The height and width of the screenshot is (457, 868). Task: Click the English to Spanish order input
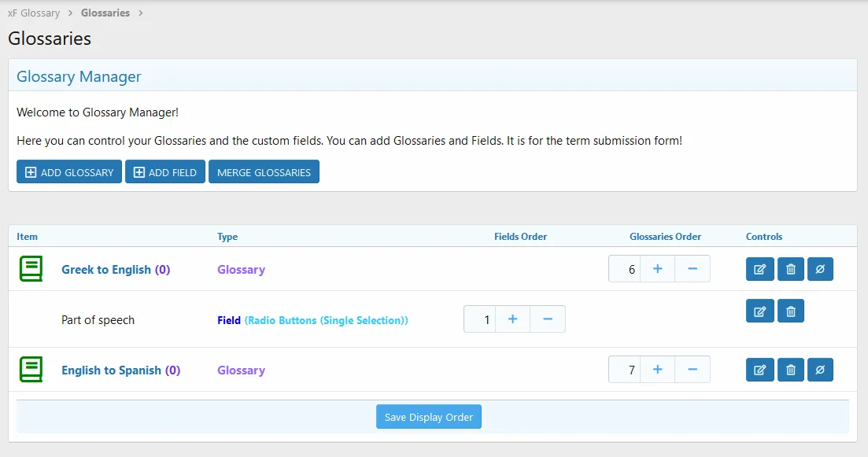click(x=625, y=370)
